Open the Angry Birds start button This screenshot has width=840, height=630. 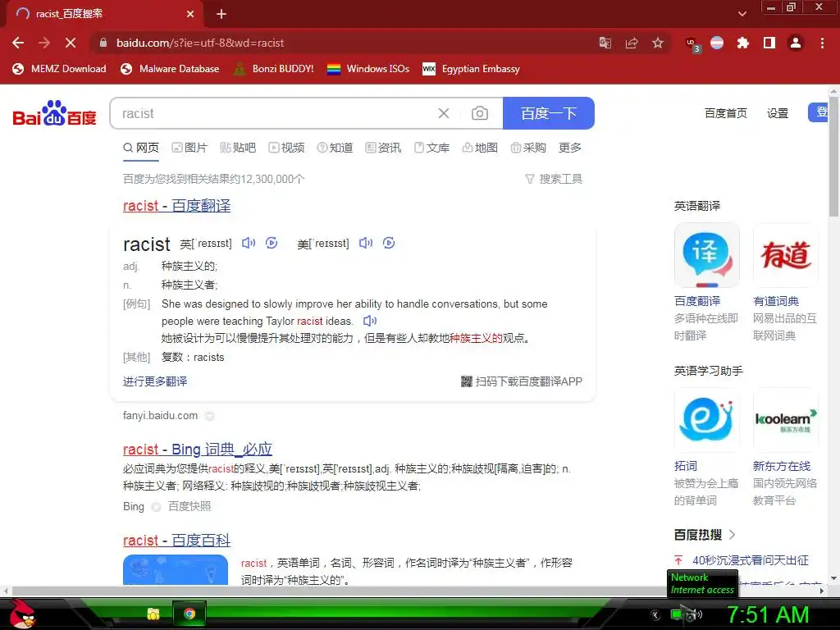22,614
